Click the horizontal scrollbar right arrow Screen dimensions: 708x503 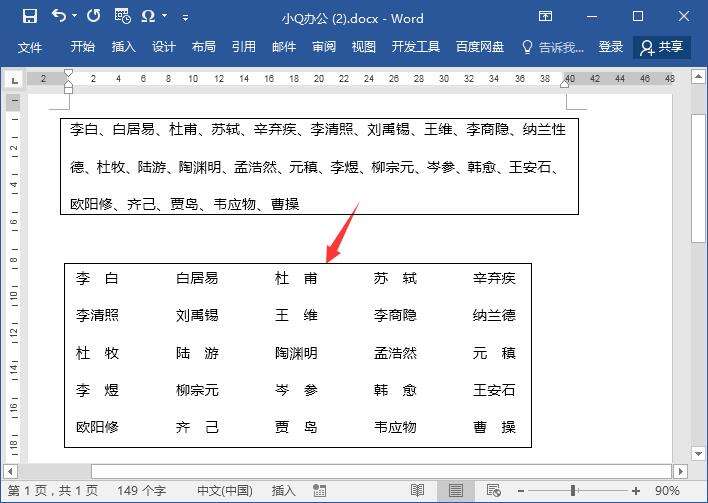point(680,472)
